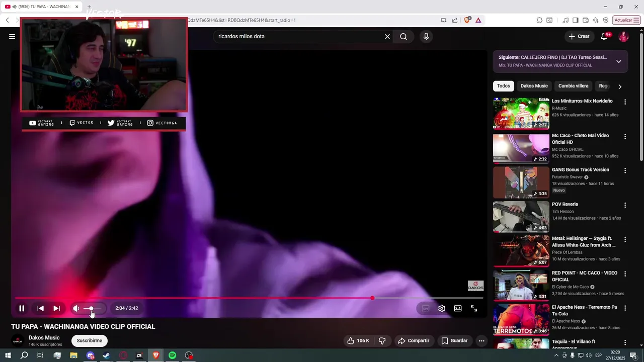Open Steam from the taskbar
This screenshot has height=362, width=644.
[106, 355]
